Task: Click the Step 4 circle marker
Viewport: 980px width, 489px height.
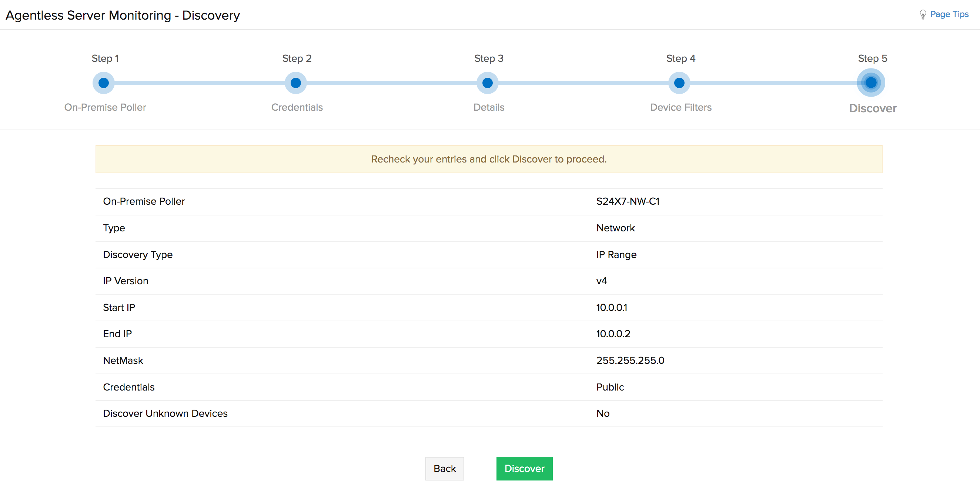Action: point(679,83)
